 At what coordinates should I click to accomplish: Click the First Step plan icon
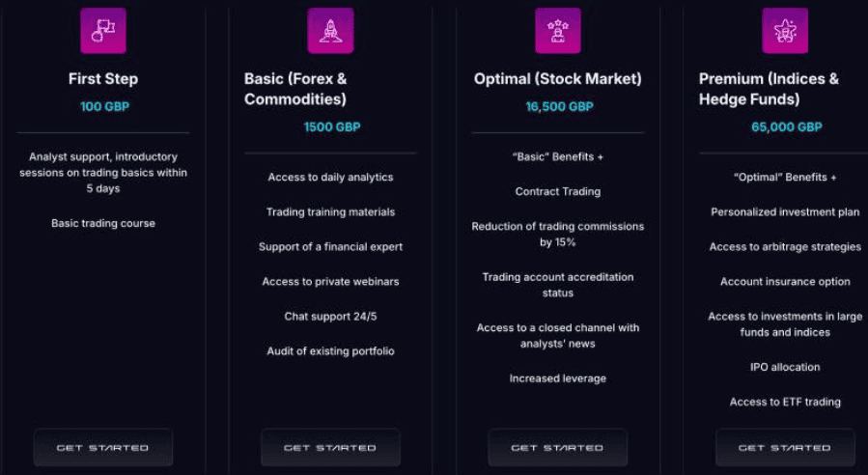(x=103, y=30)
